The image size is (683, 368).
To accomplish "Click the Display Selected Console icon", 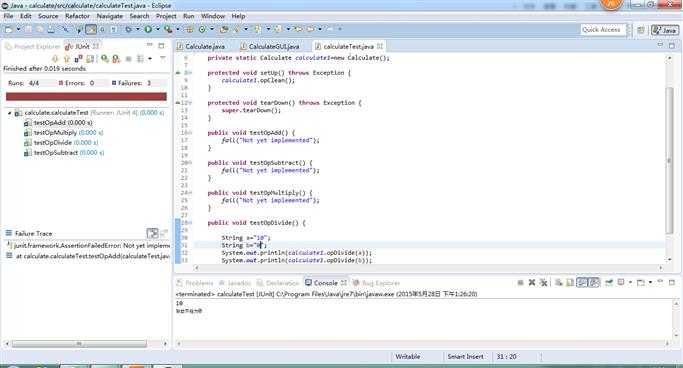I will coord(621,282).
